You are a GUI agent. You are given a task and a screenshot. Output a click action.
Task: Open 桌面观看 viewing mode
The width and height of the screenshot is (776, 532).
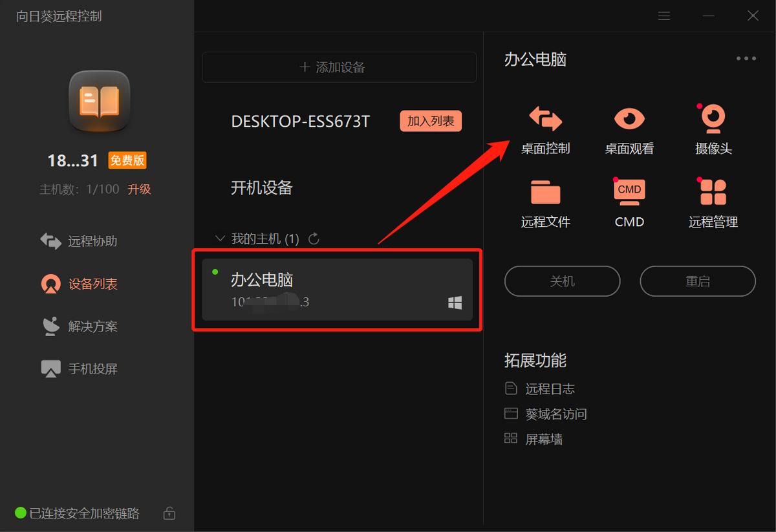(x=628, y=129)
